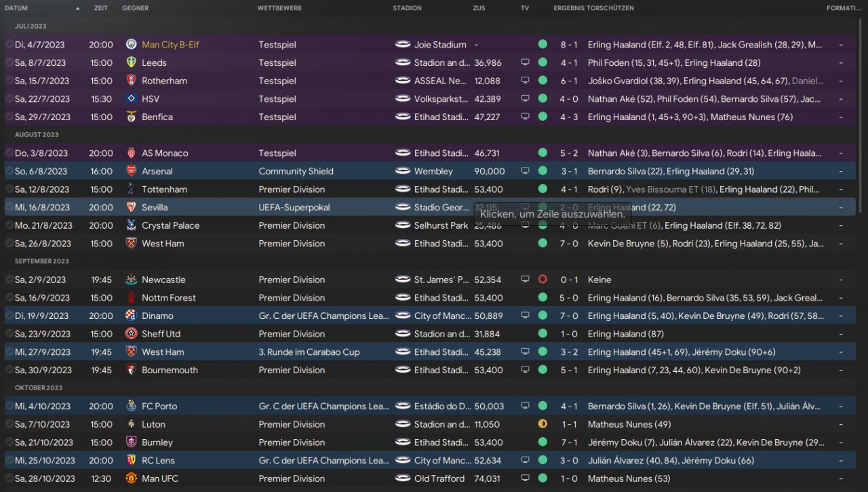This screenshot has height=492, width=868.
Task: Open the AS Monaco club crest
Action: tap(131, 153)
